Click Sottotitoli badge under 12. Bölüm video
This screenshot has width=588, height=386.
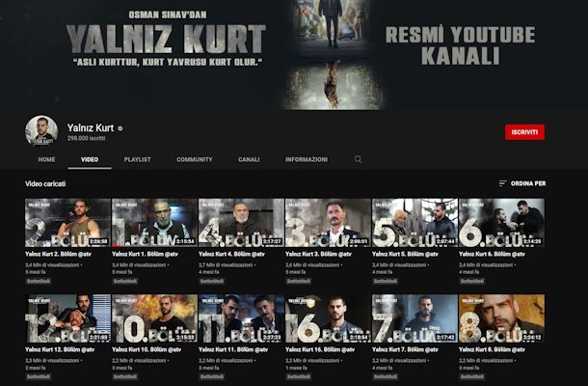39,376
